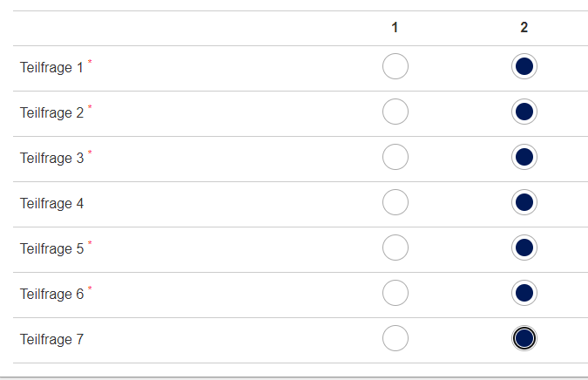Click the focused option 2 of Teilfrage 7
This screenshot has width=588, height=380.
point(524,338)
